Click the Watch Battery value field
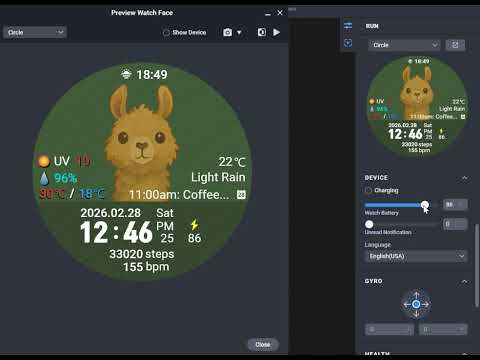This screenshot has height=360, width=480. (455, 205)
